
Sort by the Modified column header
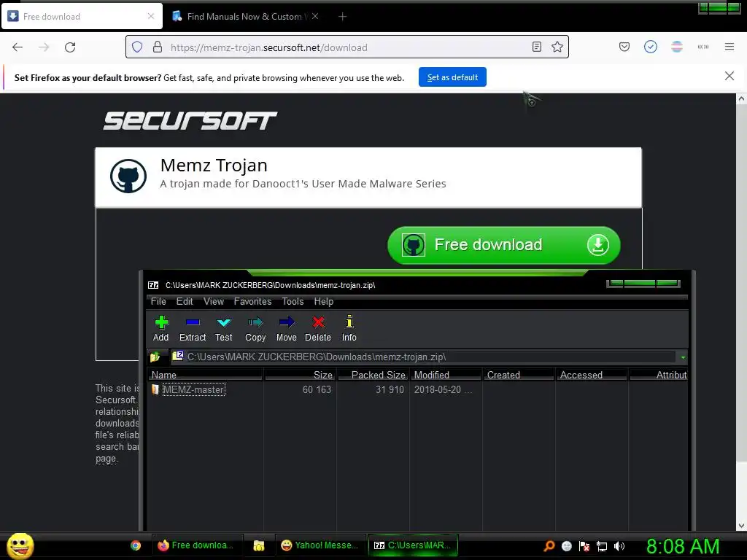pos(446,375)
